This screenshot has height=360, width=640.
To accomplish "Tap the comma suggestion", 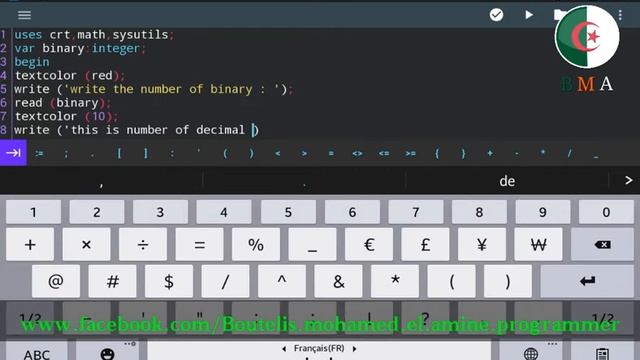I will point(101,181).
